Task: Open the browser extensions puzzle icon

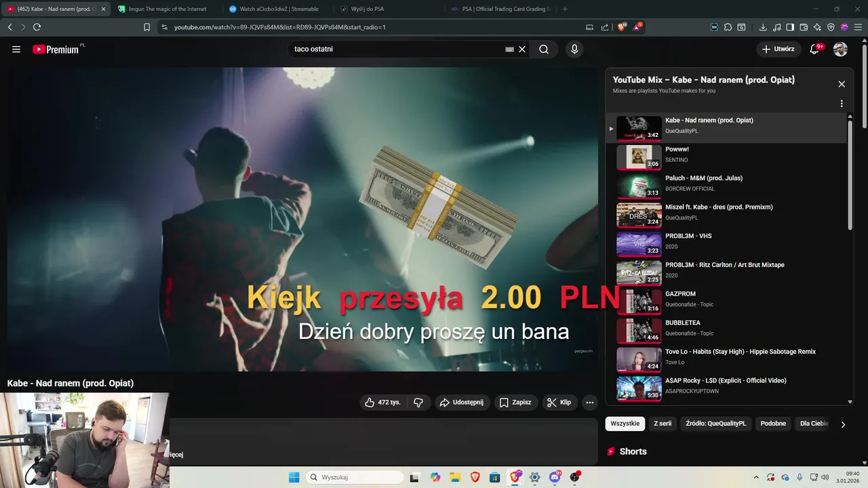Action: point(728,27)
